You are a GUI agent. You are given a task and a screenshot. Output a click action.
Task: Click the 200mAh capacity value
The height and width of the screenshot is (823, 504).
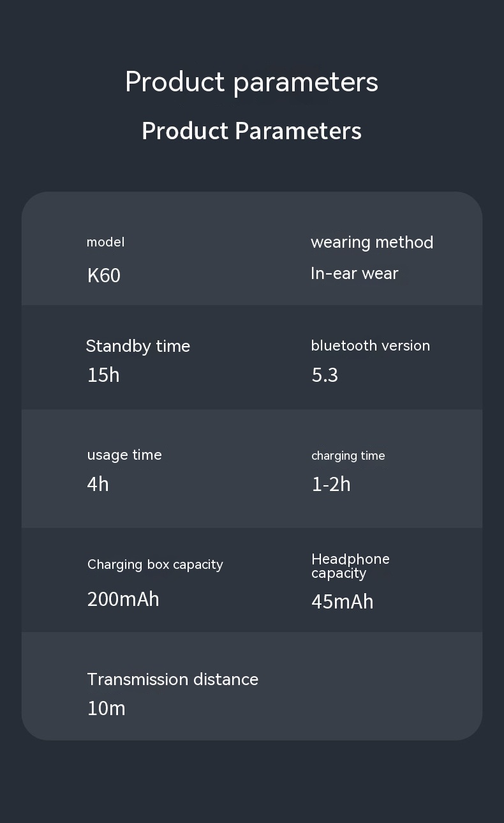click(x=123, y=600)
